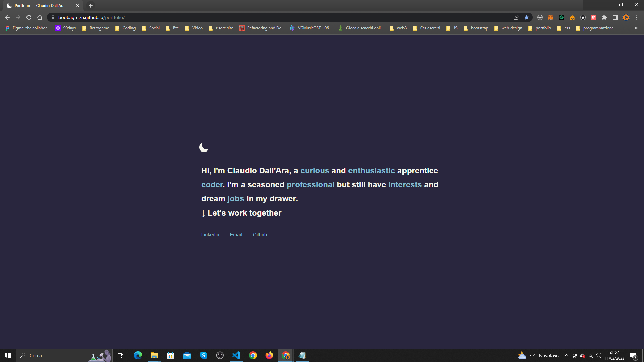
Task: Toggle the browser side panel icon
Action: [615, 17]
